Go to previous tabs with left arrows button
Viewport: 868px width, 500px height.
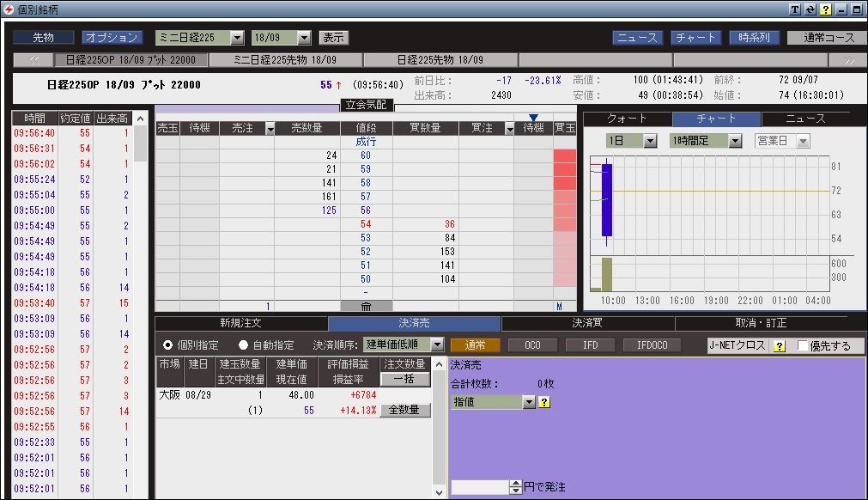coord(33,60)
